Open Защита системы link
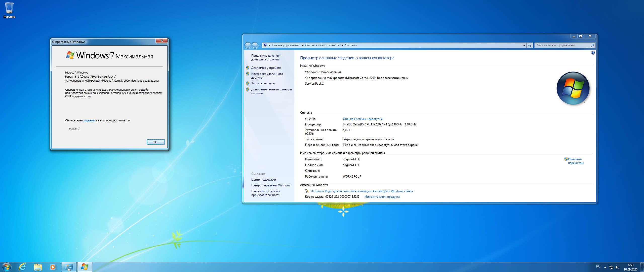Image resolution: width=644 pixels, height=272 pixels. [x=263, y=83]
